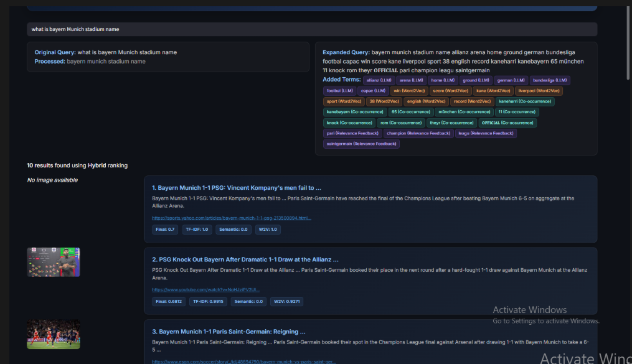The height and width of the screenshot is (364, 632).
Task: Click the 'record (Word2Vec)' chip
Action: click(472, 101)
